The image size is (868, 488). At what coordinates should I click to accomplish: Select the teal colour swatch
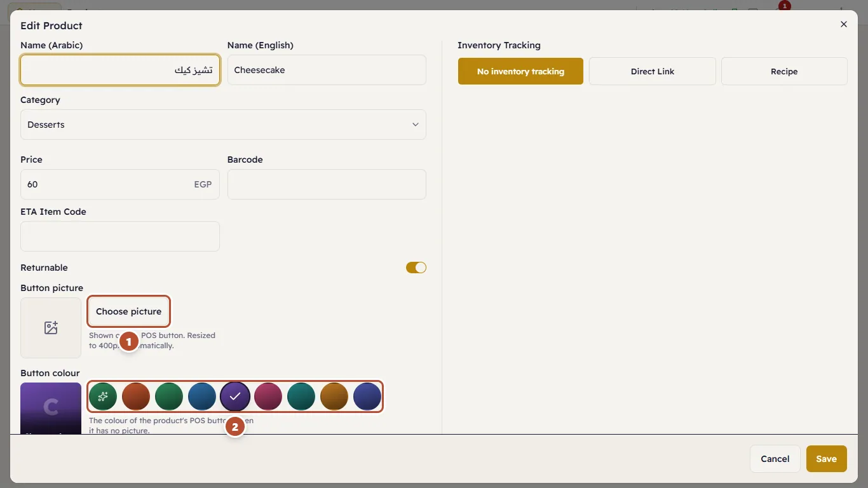click(x=301, y=396)
